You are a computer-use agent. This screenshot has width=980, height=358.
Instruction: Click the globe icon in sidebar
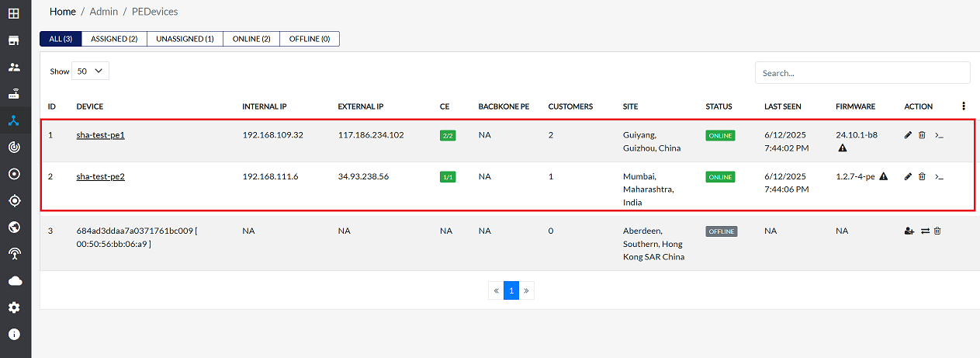pos(14,227)
